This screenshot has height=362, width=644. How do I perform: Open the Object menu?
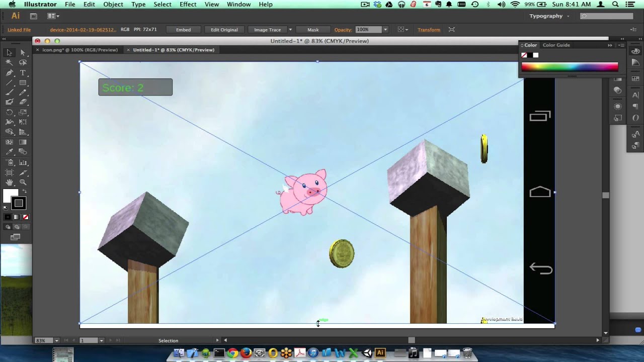pos(113,4)
